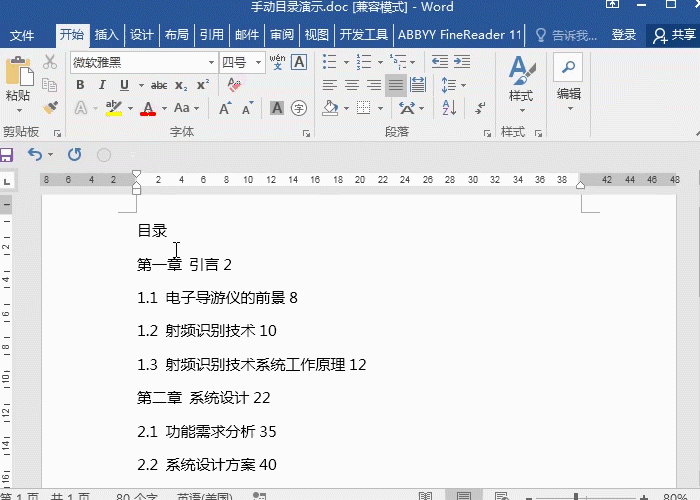
Task: Switch to the 审阅 tab
Action: pyautogui.click(x=282, y=35)
